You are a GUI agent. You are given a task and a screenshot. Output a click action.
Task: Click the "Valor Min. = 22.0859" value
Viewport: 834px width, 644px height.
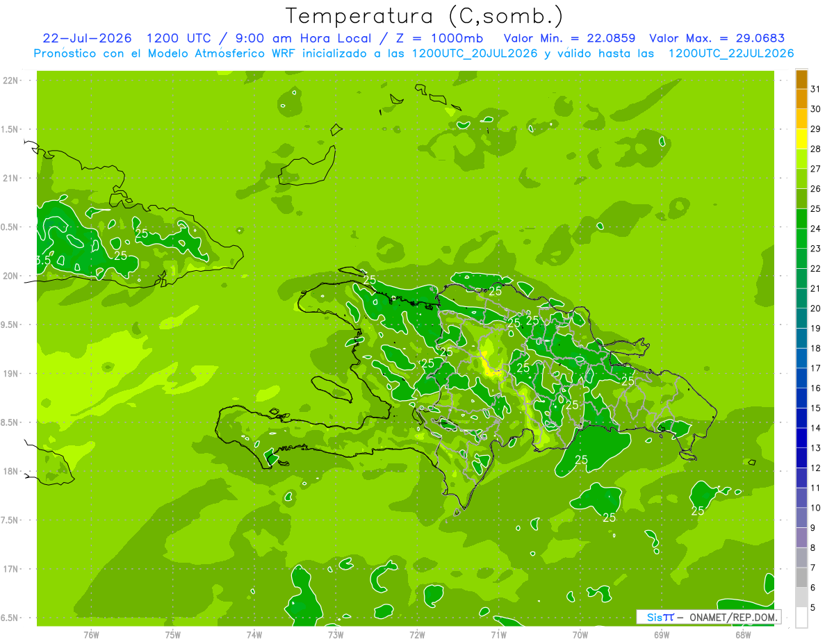pos(571,38)
